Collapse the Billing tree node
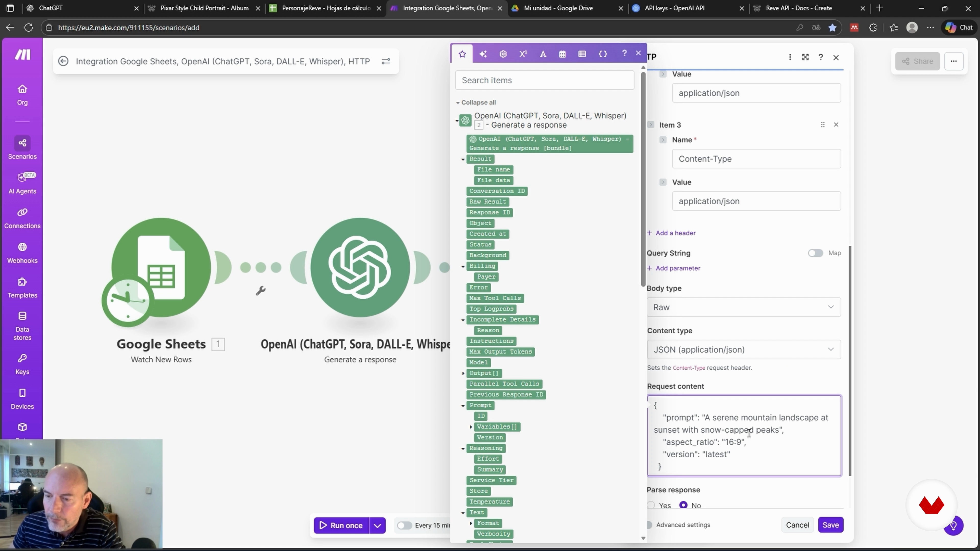The image size is (980, 551). (x=463, y=267)
